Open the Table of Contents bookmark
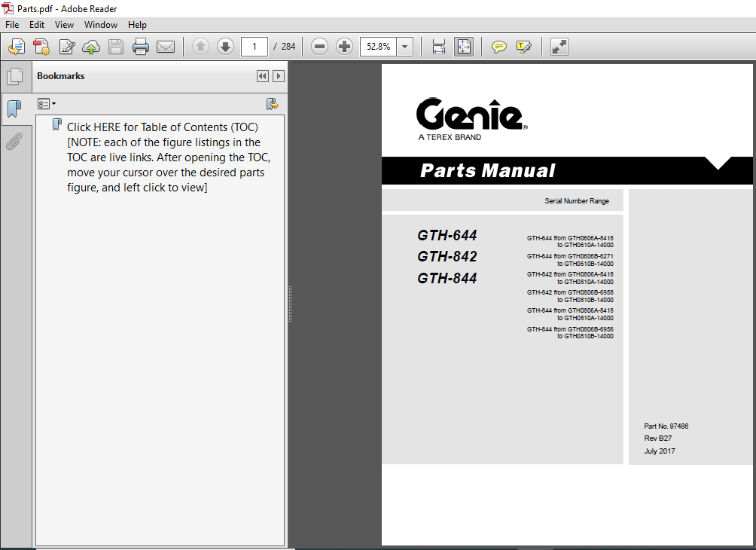The width and height of the screenshot is (756, 550). point(169,157)
